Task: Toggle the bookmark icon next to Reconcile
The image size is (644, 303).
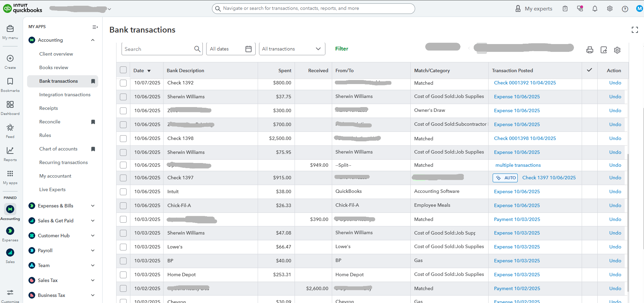Action: click(x=93, y=122)
